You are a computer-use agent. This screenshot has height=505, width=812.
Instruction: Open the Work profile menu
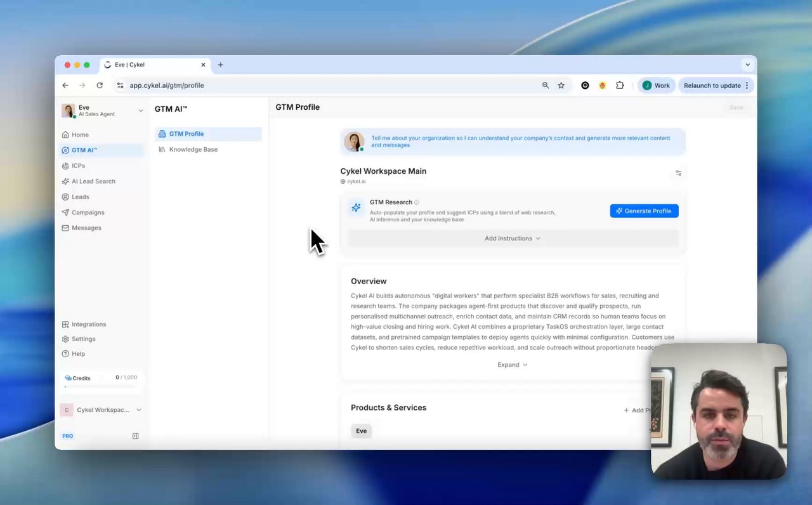[x=656, y=86]
